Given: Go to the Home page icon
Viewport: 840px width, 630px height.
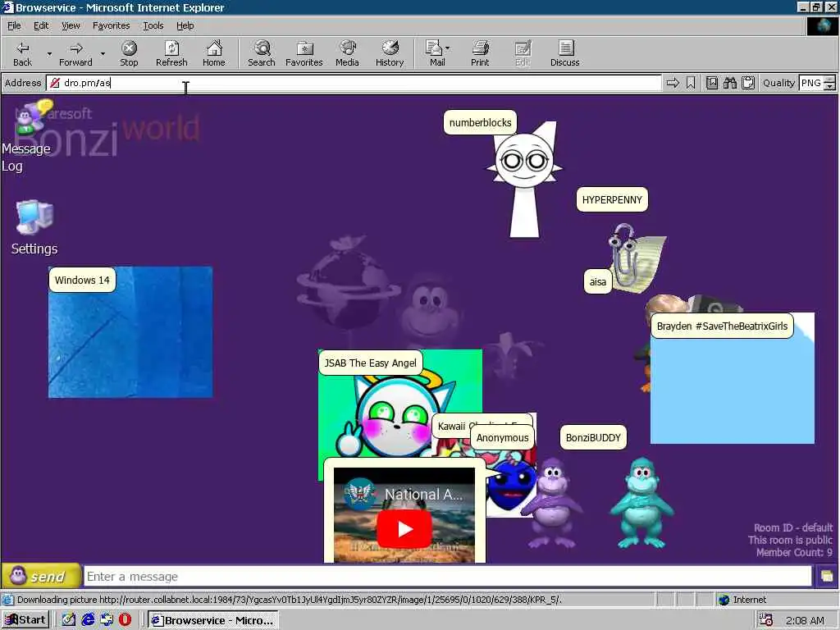Looking at the screenshot, I should [214, 53].
